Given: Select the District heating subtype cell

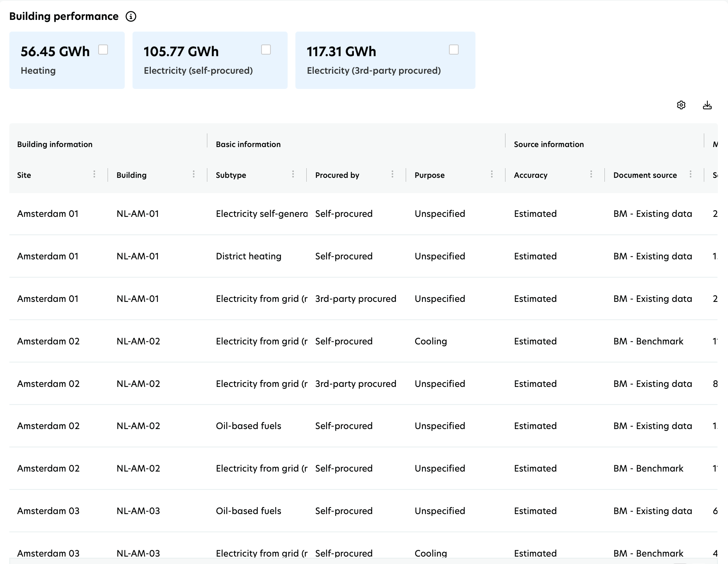Looking at the screenshot, I should pos(249,256).
